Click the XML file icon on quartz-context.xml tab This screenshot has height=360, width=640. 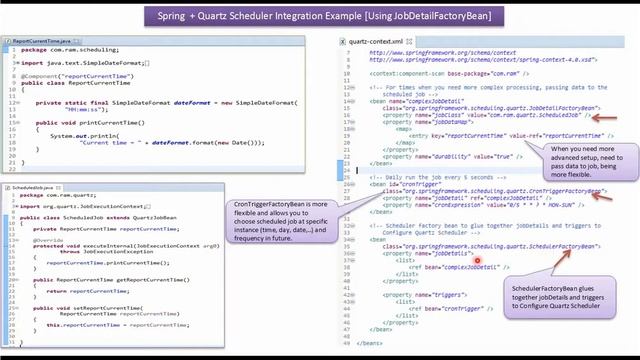[342, 42]
